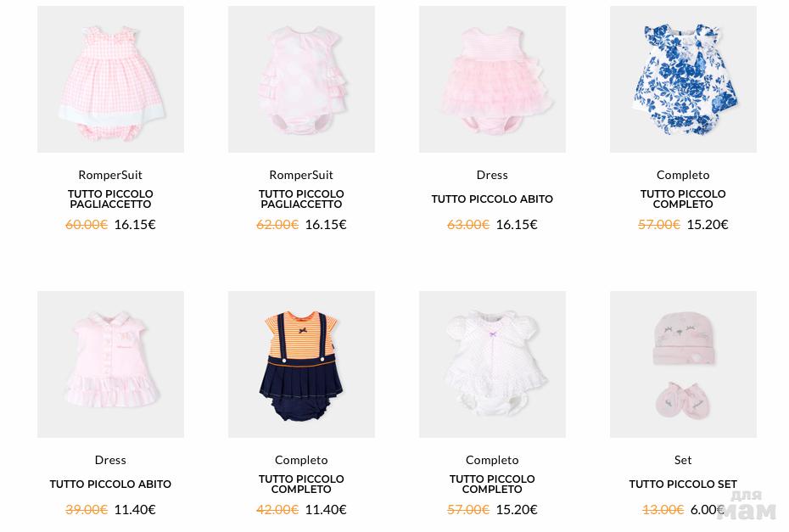Viewport: 789px width, 532px height.
Task: Click the Tutto Piccolo Set product title
Action: click(x=683, y=484)
